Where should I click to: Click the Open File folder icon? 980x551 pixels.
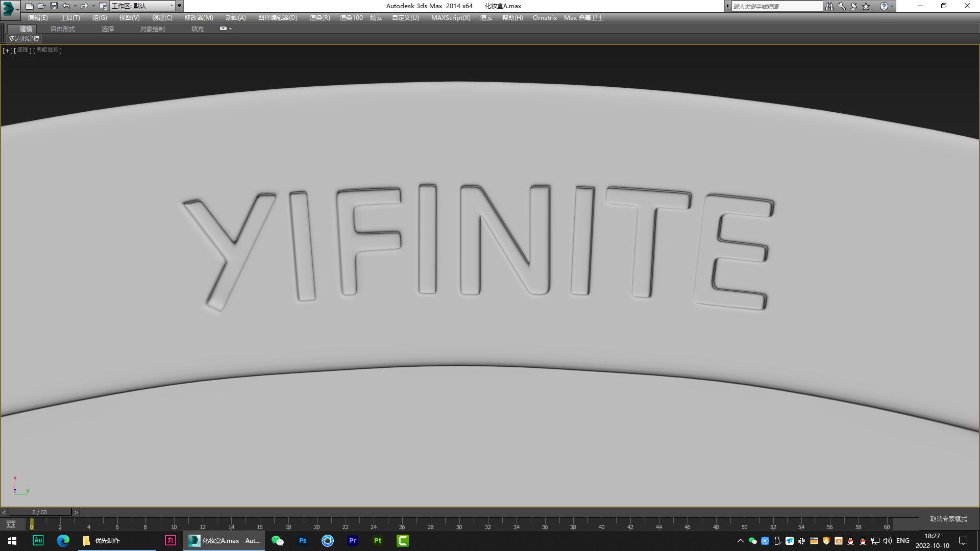[x=41, y=6]
